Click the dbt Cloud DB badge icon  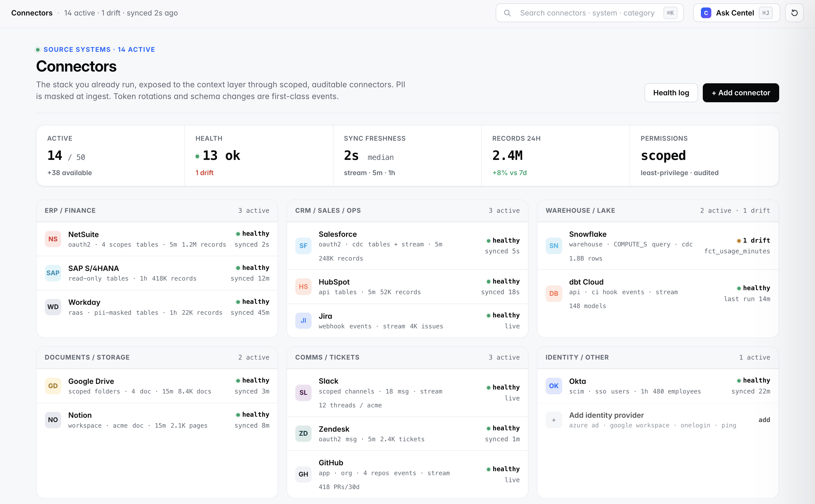(x=554, y=294)
